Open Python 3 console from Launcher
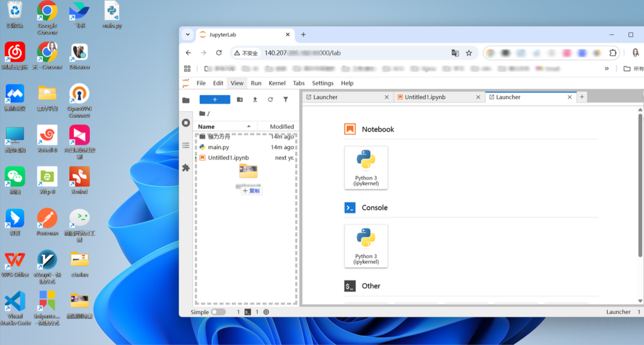Screen dimensions: 644x345 (366, 246)
